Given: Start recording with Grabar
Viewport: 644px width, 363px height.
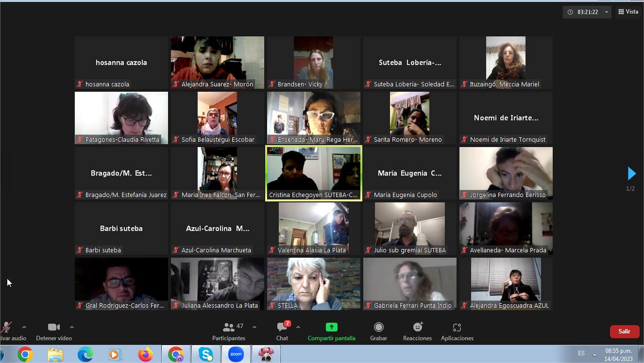Looking at the screenshot, I should 378,331.
